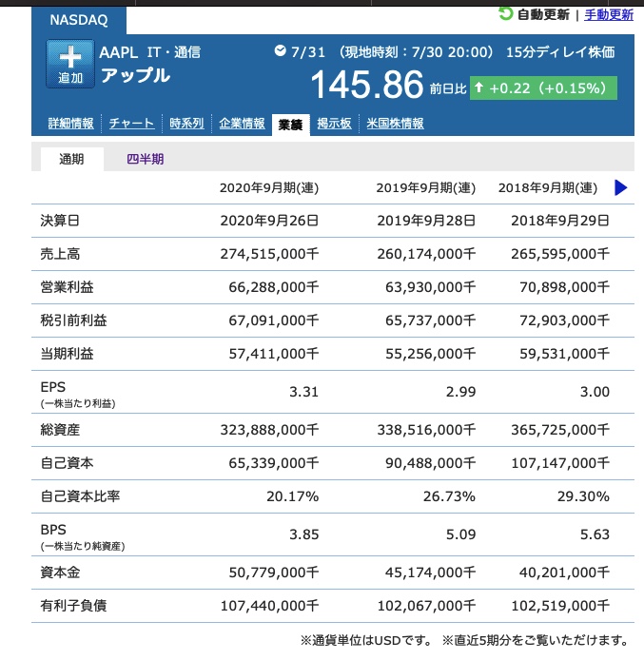Screen dimensions: 644x660
Task: Click the 107,440,000千 debt value
Action: point(269,606)
